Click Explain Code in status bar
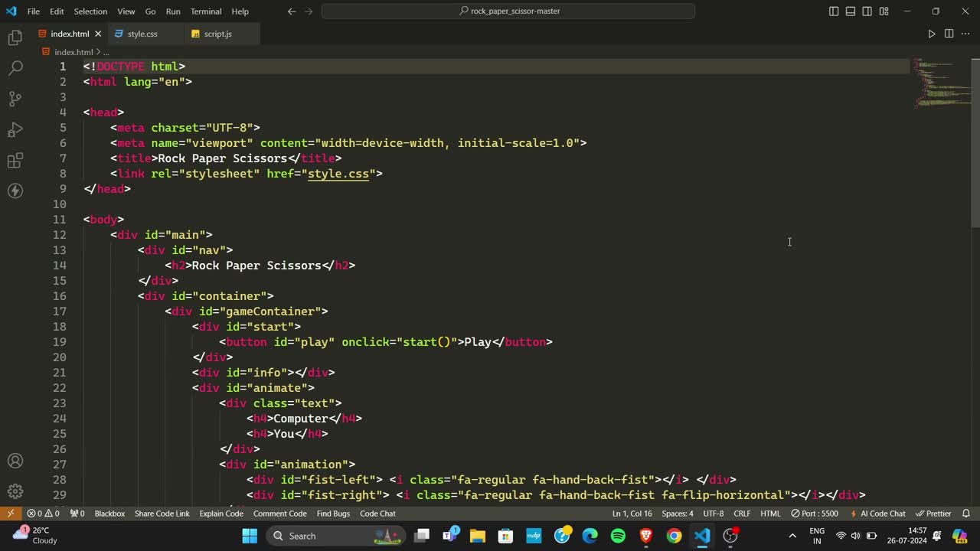980x551 pixels. [x=221, y=514]
